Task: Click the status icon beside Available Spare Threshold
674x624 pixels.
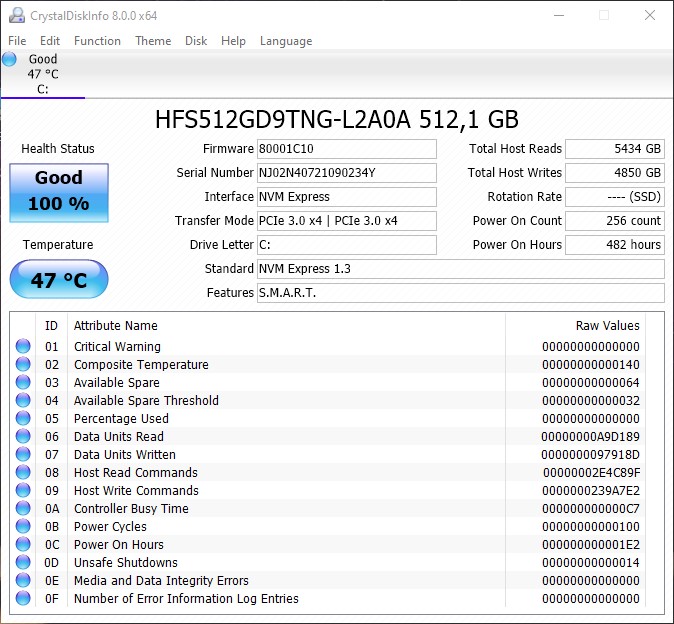Action: pyautogui.click(x=23, y=401)
